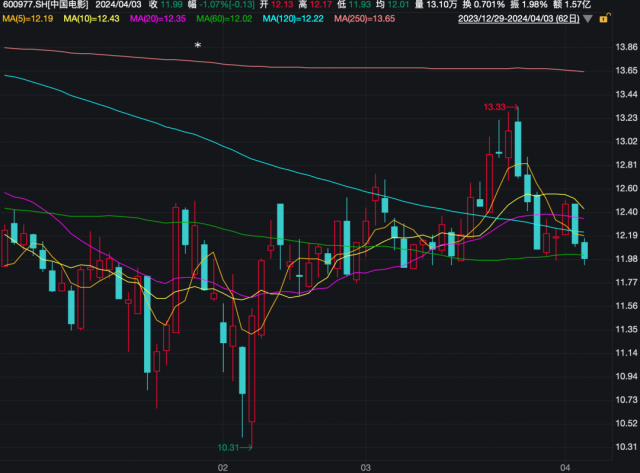This screenshot has height=473, width=640.
Task: Click the low price 11.93 in header
Action: 360,5
